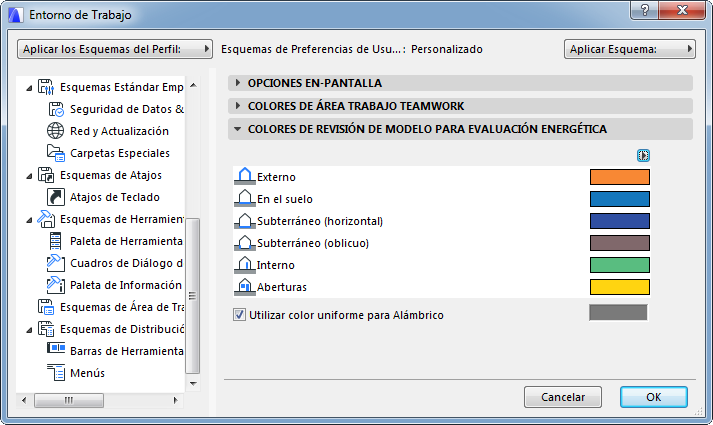Screen dimensions: 713x425
Task: Toggle Utilizar color uniforme para Alámbrico checkbox
Action: 239,314
